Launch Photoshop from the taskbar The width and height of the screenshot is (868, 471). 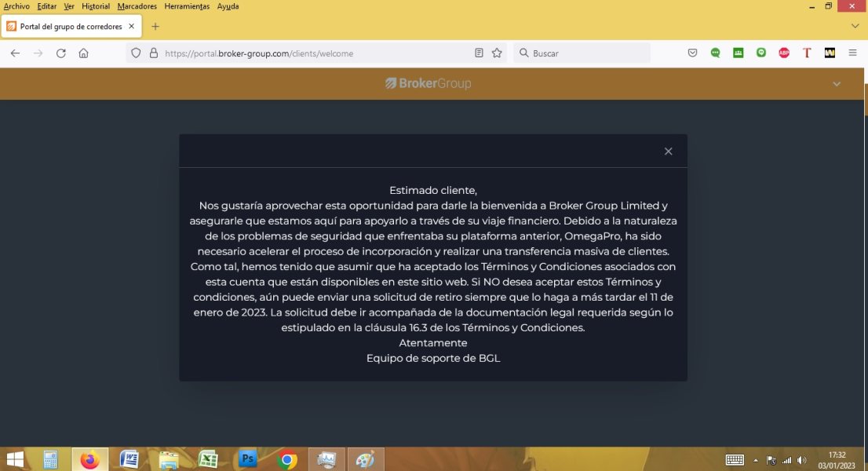pos(247,459)
